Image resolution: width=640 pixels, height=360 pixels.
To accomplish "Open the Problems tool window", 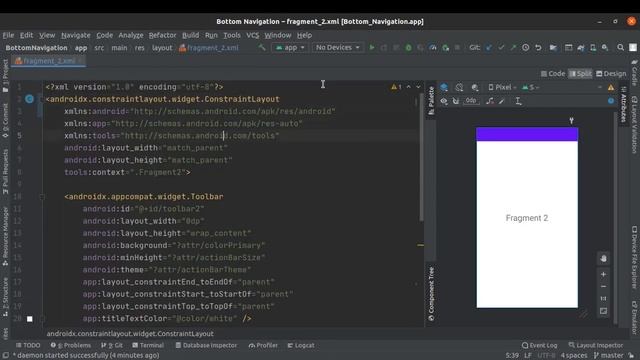I will (71, 345).
